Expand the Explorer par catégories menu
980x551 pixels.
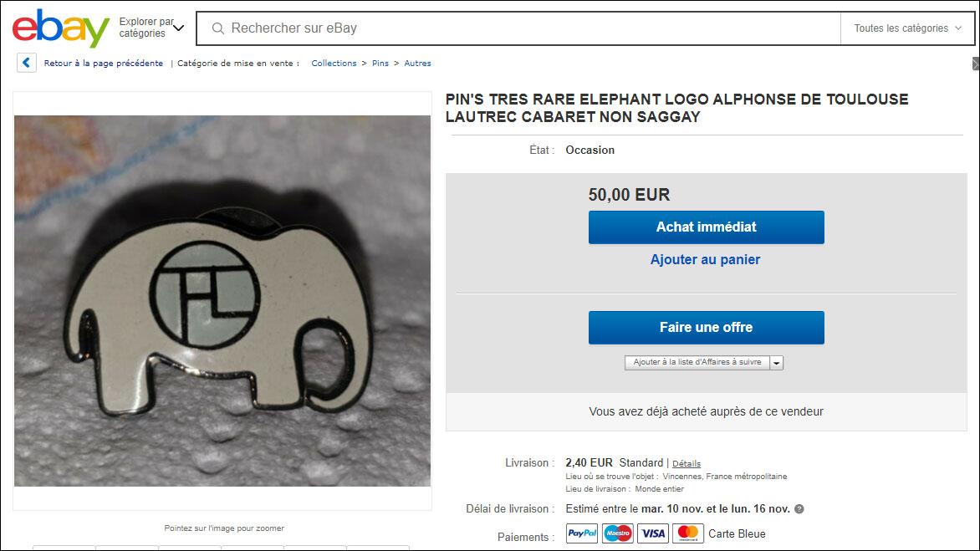click(152, 28)
